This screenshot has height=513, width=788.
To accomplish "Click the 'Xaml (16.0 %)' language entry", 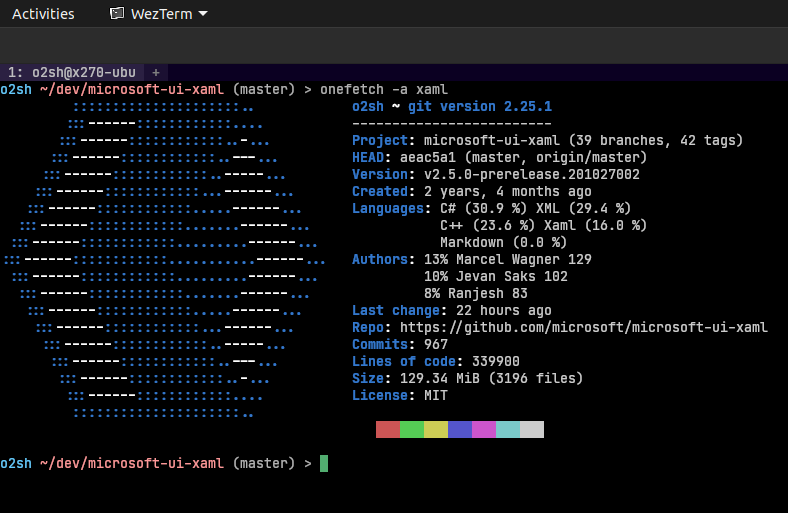I will tap(595, 226).
